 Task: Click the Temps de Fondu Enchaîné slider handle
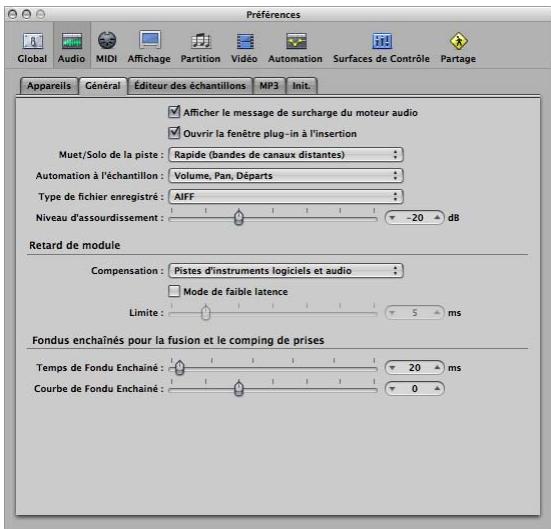180,368
